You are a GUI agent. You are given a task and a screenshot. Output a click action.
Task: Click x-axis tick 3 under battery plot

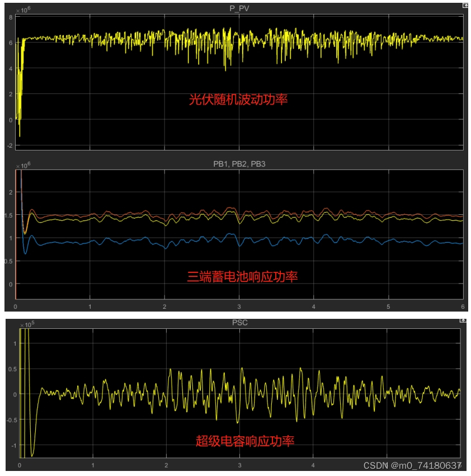(239, 307)
